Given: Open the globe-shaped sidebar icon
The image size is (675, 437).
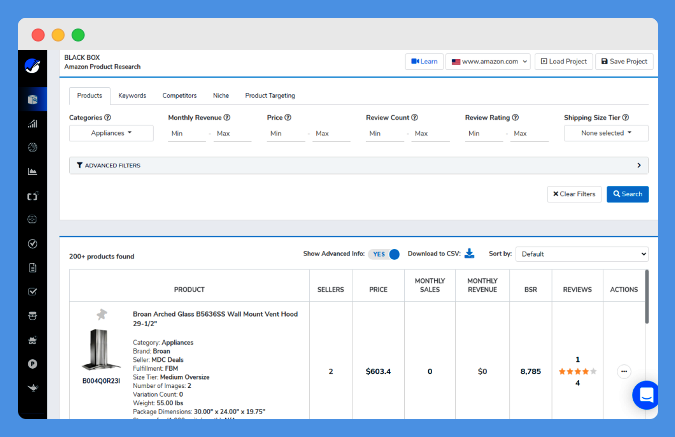Looking at the screenshot, I should 32,148.
